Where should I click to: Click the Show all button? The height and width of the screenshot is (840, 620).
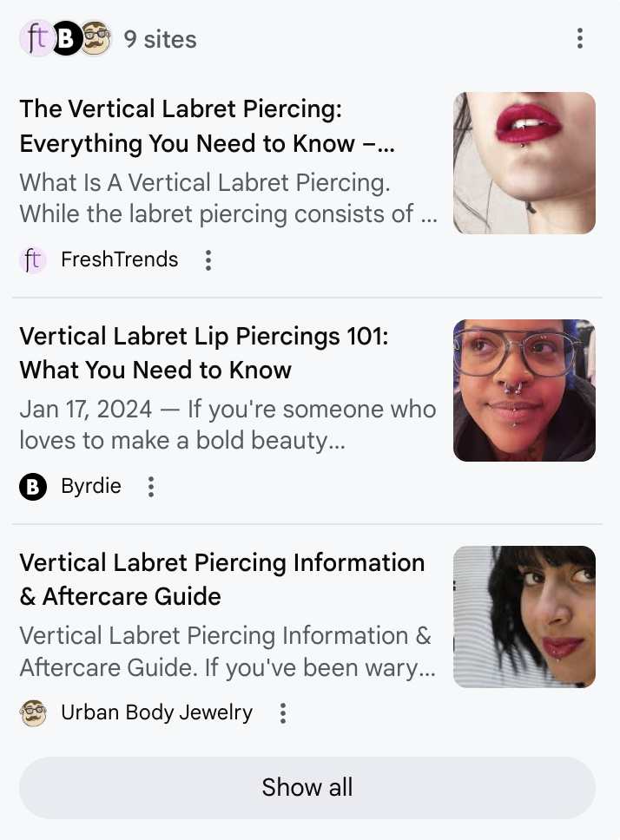307,788
